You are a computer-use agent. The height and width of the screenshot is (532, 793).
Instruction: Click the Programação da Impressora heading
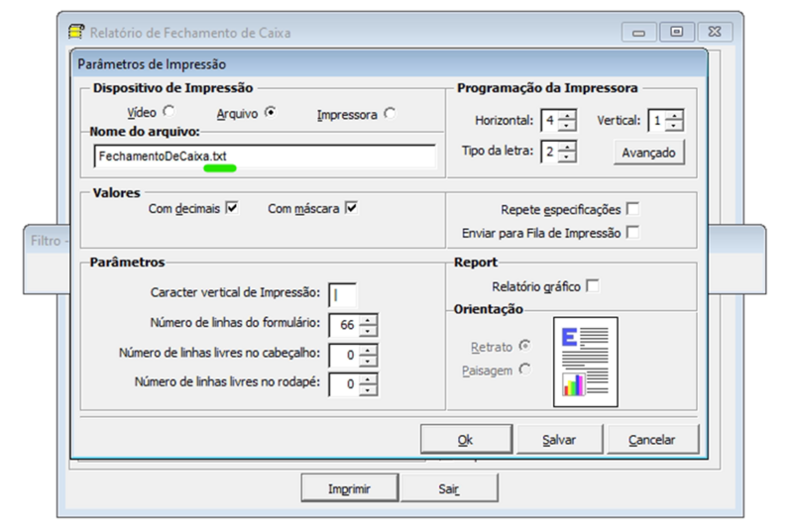click(x=548, y=88)
